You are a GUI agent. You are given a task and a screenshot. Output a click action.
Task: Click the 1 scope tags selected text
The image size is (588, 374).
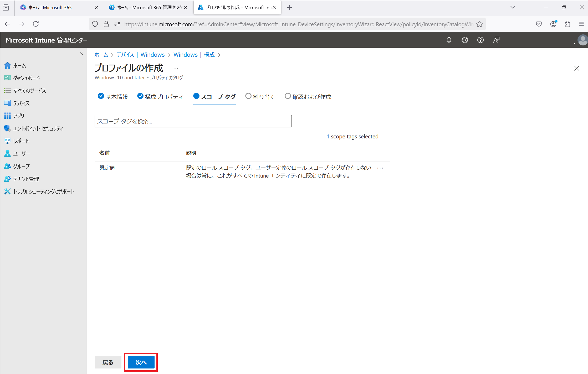(x=352, y=137)
